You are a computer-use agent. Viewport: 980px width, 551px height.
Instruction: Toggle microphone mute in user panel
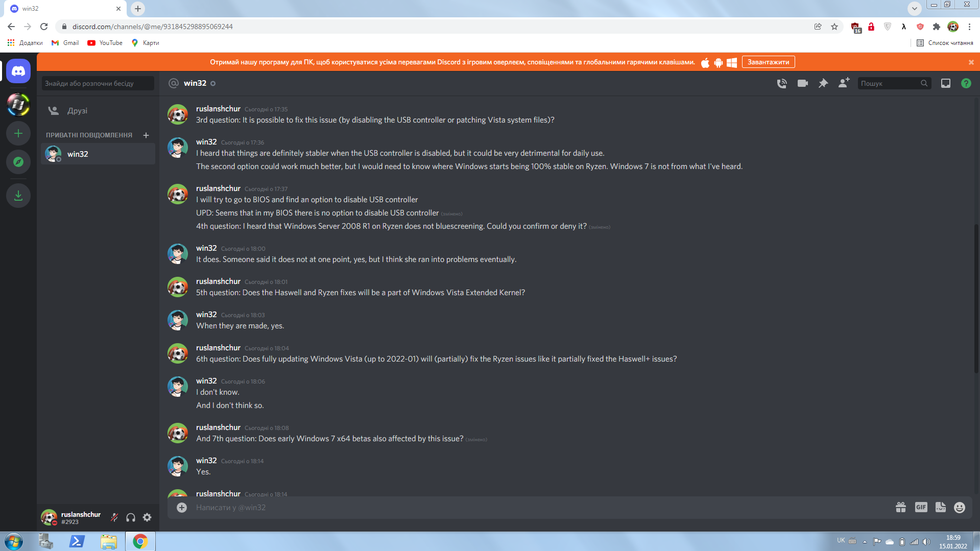click(114, 517)
